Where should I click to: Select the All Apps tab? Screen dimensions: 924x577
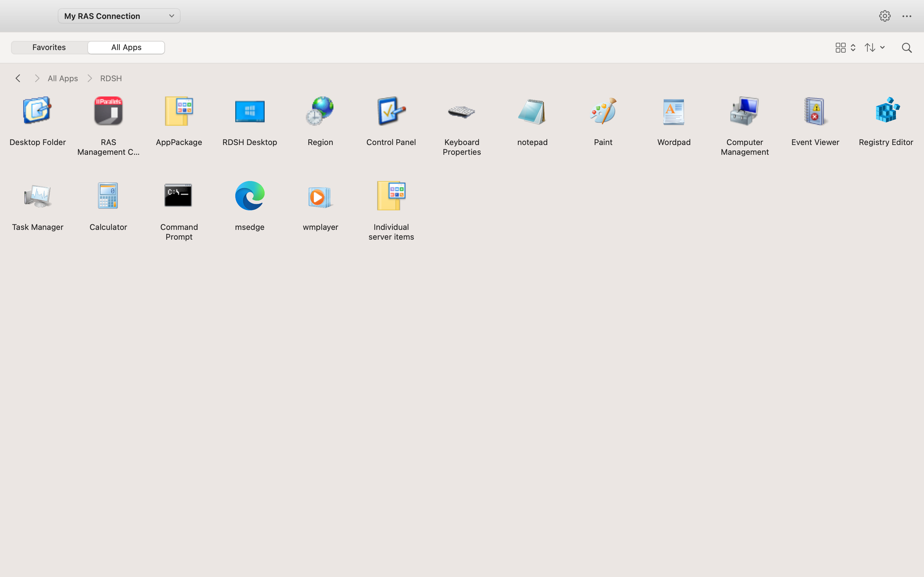(127, 47)
